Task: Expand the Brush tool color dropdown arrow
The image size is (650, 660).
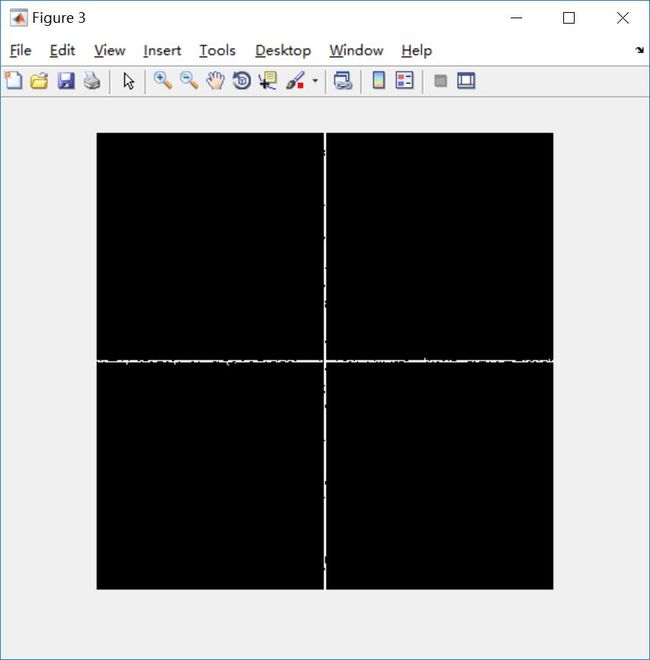Action: click(315, 80)
